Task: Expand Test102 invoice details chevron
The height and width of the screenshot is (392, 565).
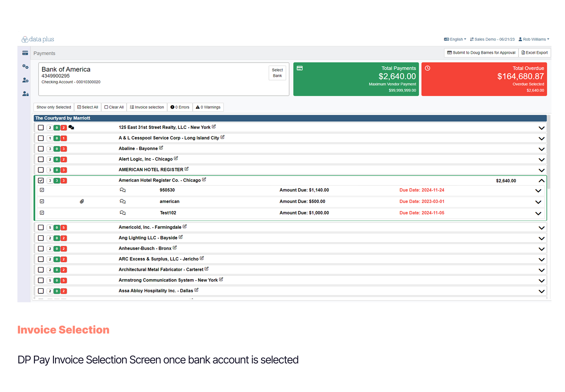Action: [538, 213]
